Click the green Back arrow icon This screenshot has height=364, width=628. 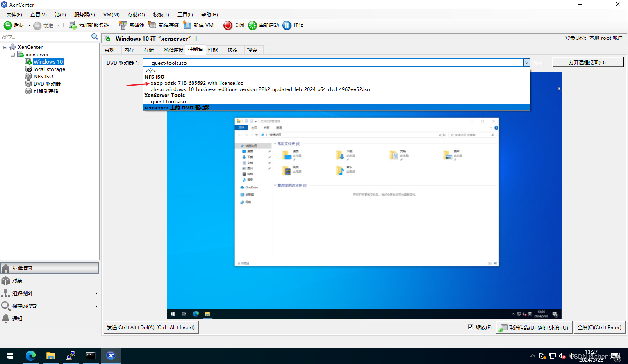click(x=8, y=25)
